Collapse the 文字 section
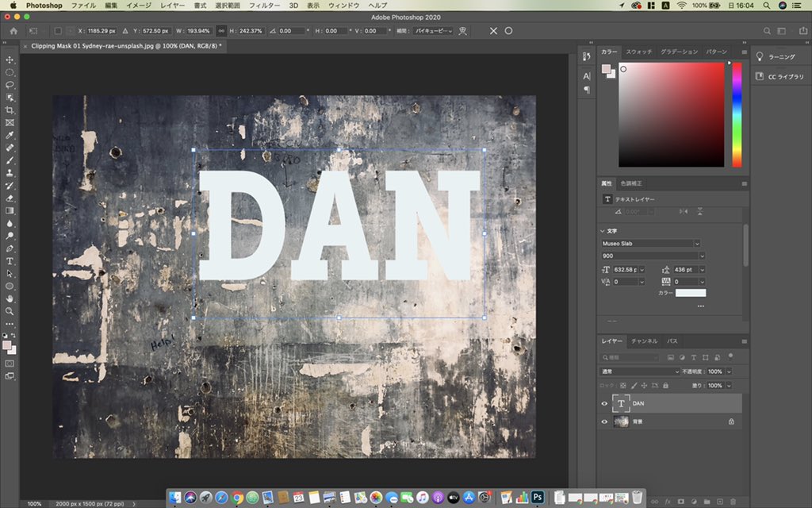 pyautogui.click(x=603, y=231)
